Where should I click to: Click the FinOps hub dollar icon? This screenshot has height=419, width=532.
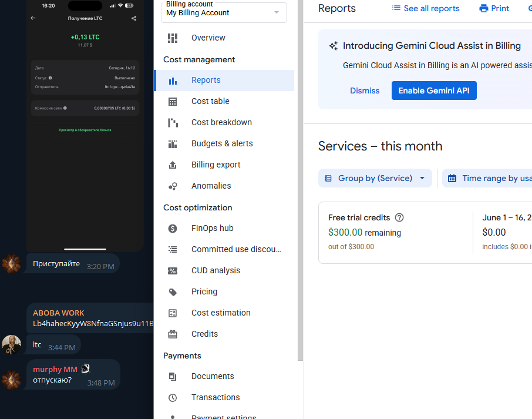(x=173, y=229)
